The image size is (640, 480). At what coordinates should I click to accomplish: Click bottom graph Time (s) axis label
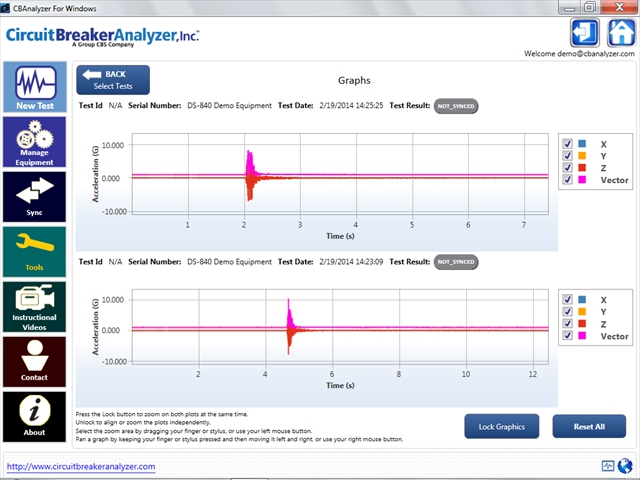[x=340, y=385]
